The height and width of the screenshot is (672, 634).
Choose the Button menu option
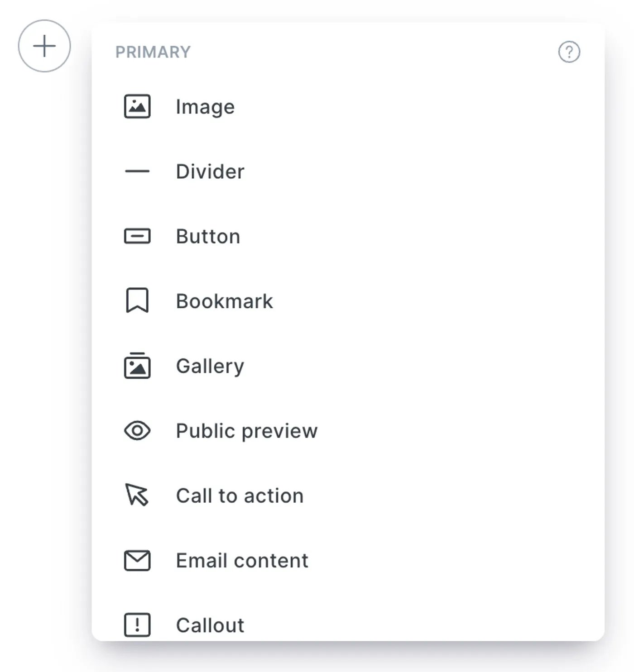[x=348, y=236]
